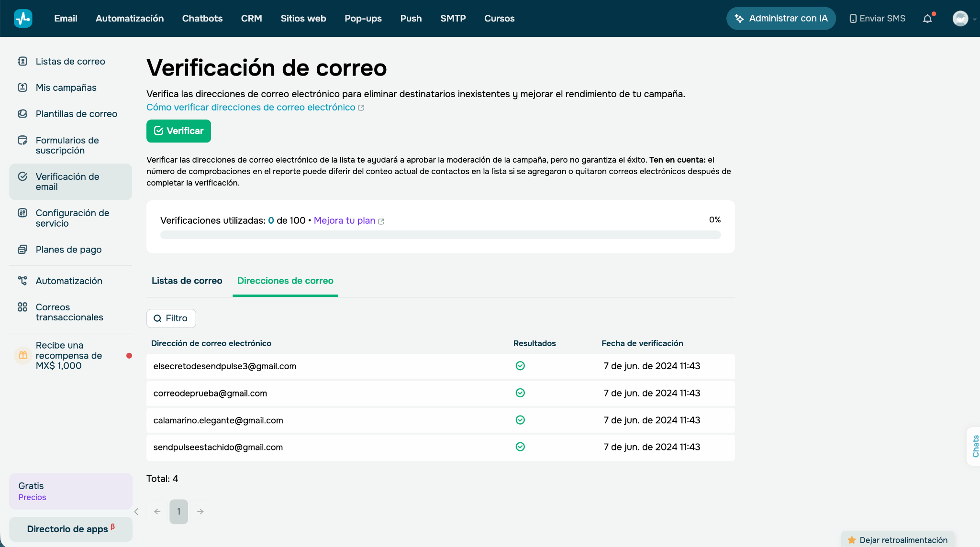This screenshot has width=980, height=547.
Task: Click the Verificación de email sidebar icon
Action: 22,176
